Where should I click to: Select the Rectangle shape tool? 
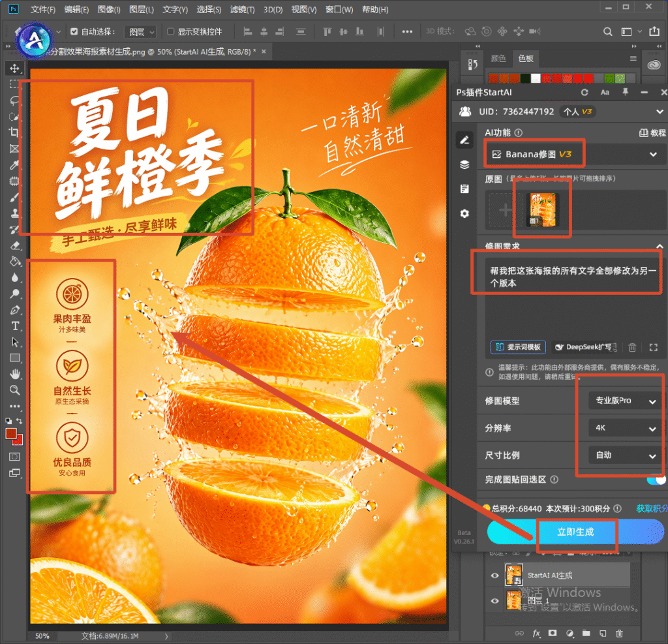(x=14, y=358)
